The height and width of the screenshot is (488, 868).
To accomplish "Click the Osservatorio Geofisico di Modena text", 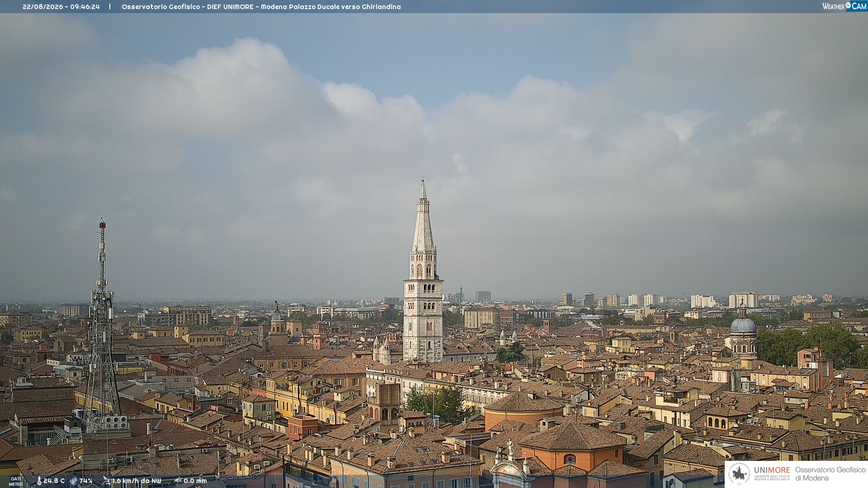I will pos(830,474).
